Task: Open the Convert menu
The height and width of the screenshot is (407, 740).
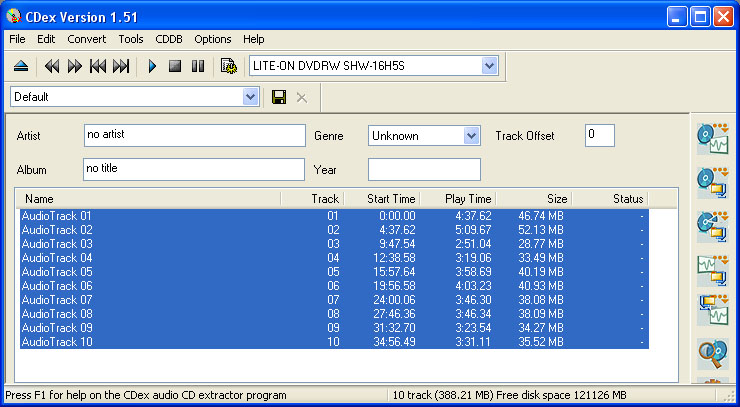Action: point(86,39)
